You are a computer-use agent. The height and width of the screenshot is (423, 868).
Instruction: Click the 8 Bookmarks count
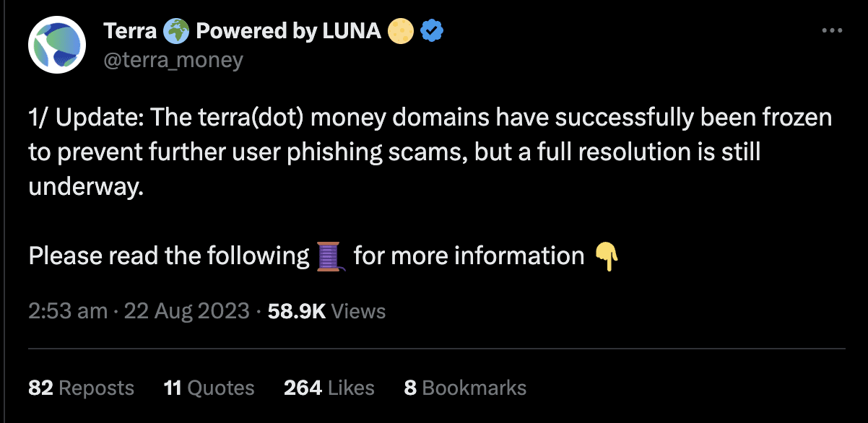[464, 388]
